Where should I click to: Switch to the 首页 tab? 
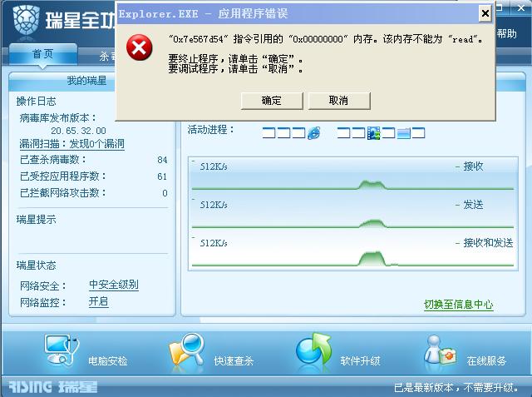(x=42, y=53)
